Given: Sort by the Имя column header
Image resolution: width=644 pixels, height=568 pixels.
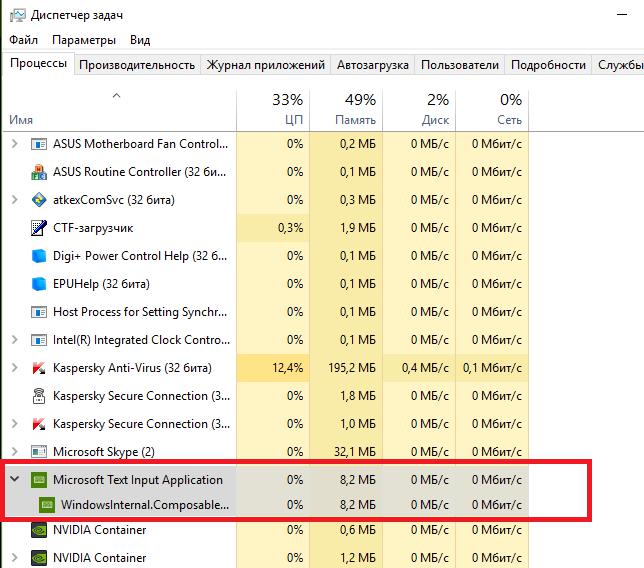Looking at the screenshot, I should [119, 110].
